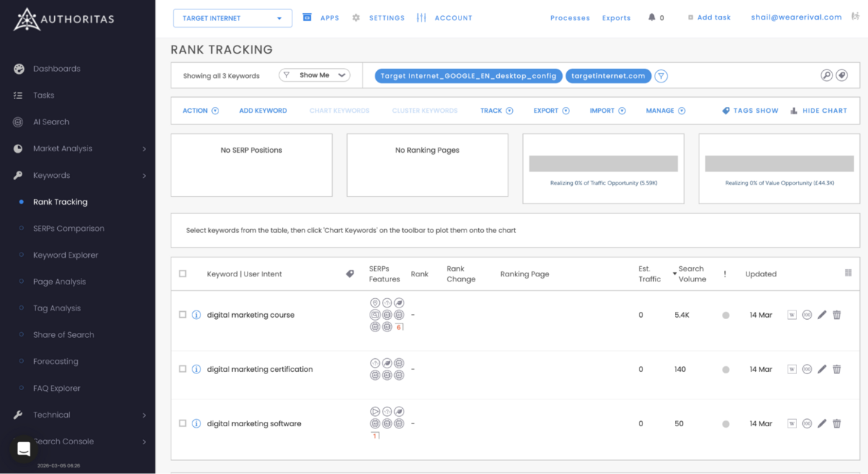
Task: Open top-100 icon for digital marketing software
Action: [807, 423]
